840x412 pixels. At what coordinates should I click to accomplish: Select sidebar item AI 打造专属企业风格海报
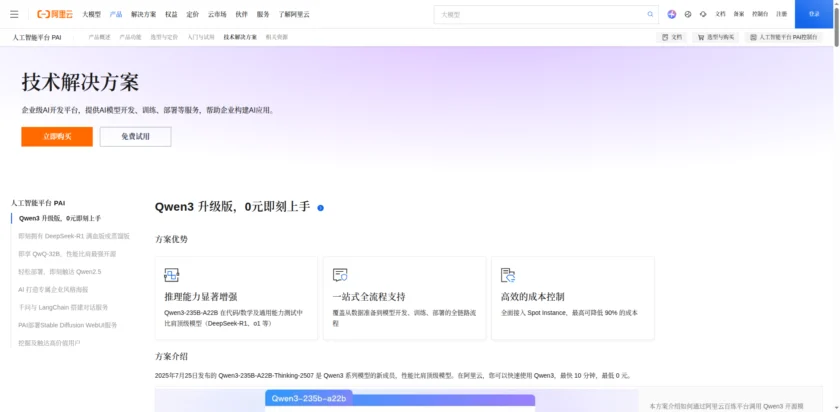[53, 289]
